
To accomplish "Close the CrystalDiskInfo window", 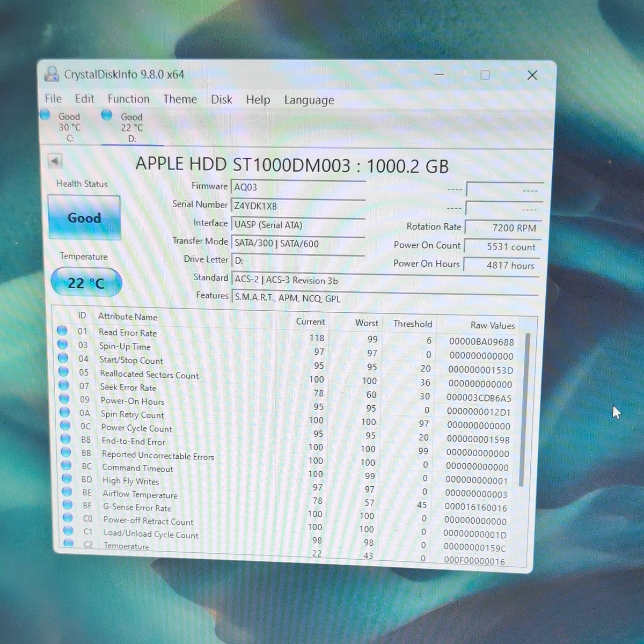I will [532, 75].
